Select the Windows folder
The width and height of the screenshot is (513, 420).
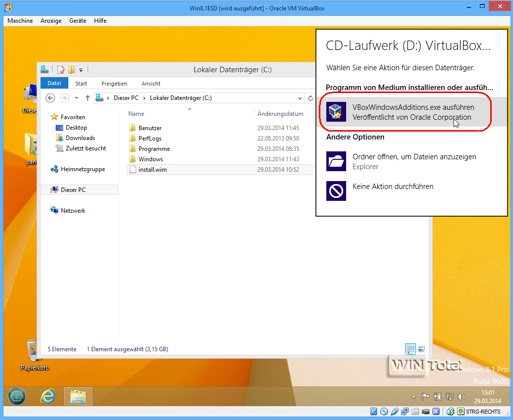click(x=221, y=159)
